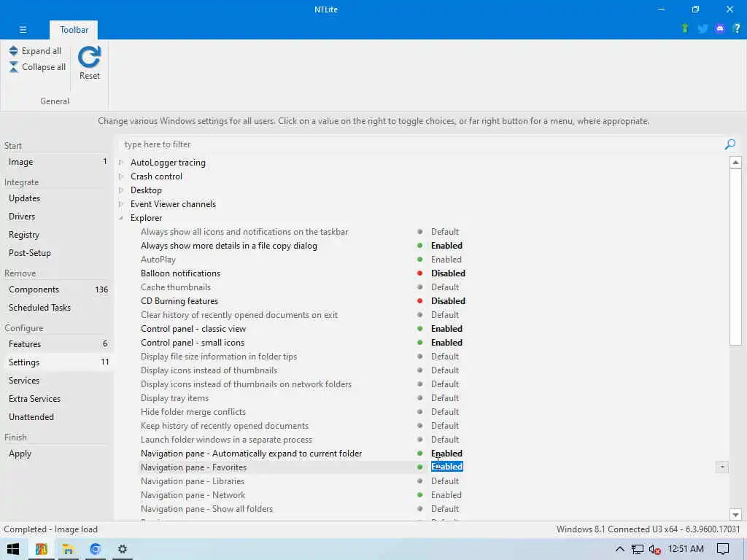Toggle Control panel classic view value
The height and width of the screenshot is (560, 747).
tap(446, 329)
